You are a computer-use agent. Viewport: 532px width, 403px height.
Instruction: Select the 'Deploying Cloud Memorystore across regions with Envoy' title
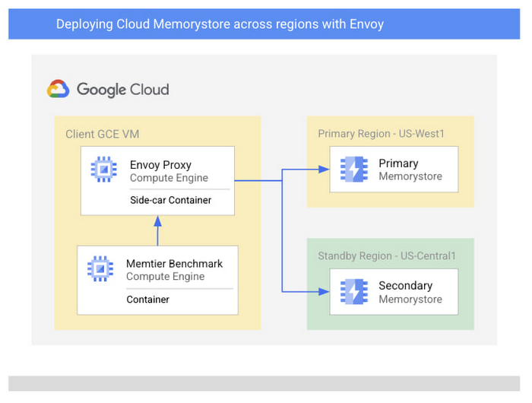click(220, 24)
